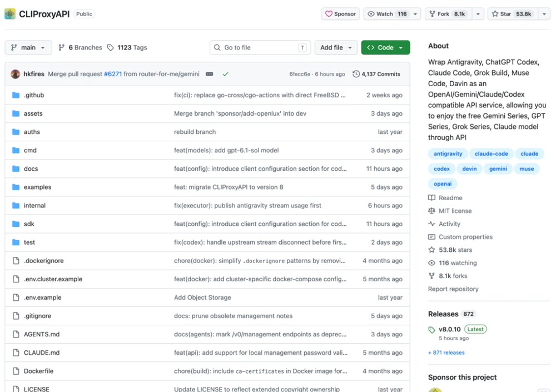Select the claude-code topic tag

(x=491, y=153)
